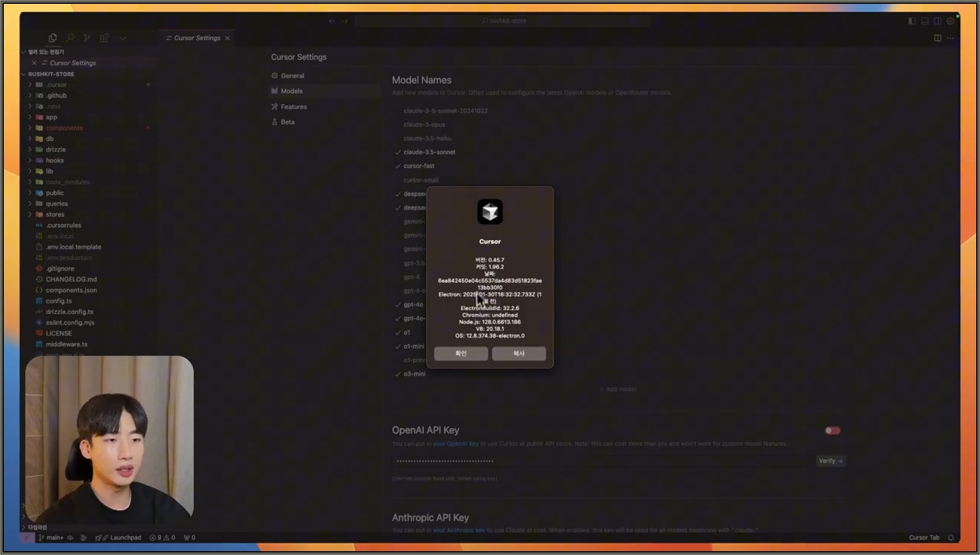Close the Cursor Settings editor tab
This screenshot has height=555, width=980.
pyautogui.click(x=227, y=38)
